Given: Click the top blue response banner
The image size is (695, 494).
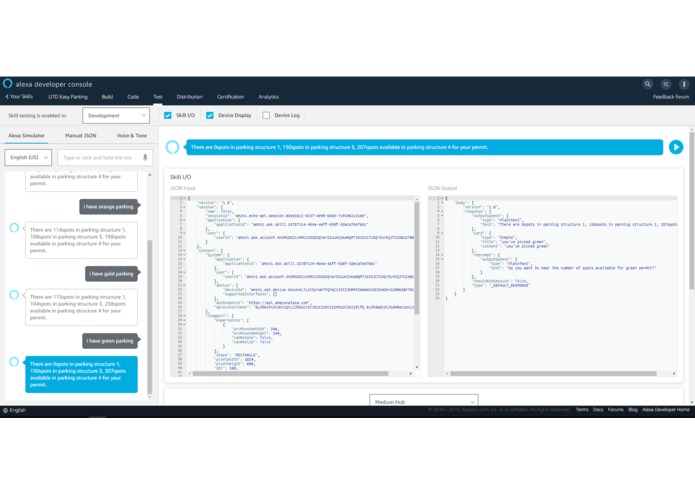Looking at the screenshot, I should tap(424, 147).
